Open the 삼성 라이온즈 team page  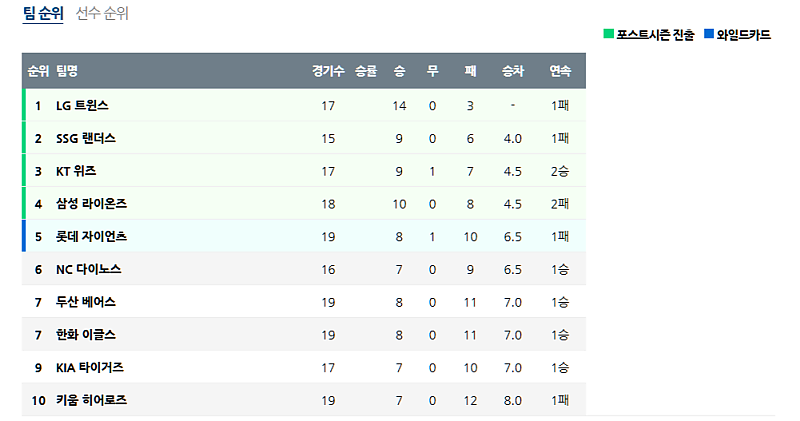(x=91, y=204)
